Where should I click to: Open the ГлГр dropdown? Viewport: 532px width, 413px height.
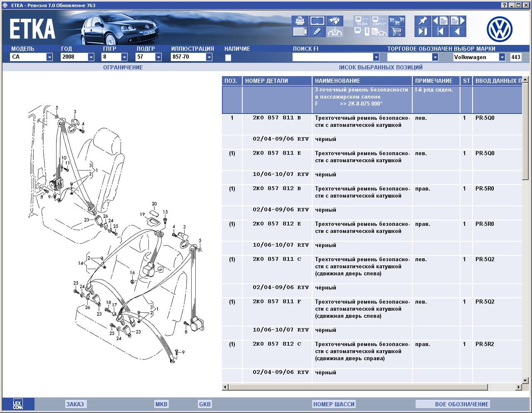124,57
